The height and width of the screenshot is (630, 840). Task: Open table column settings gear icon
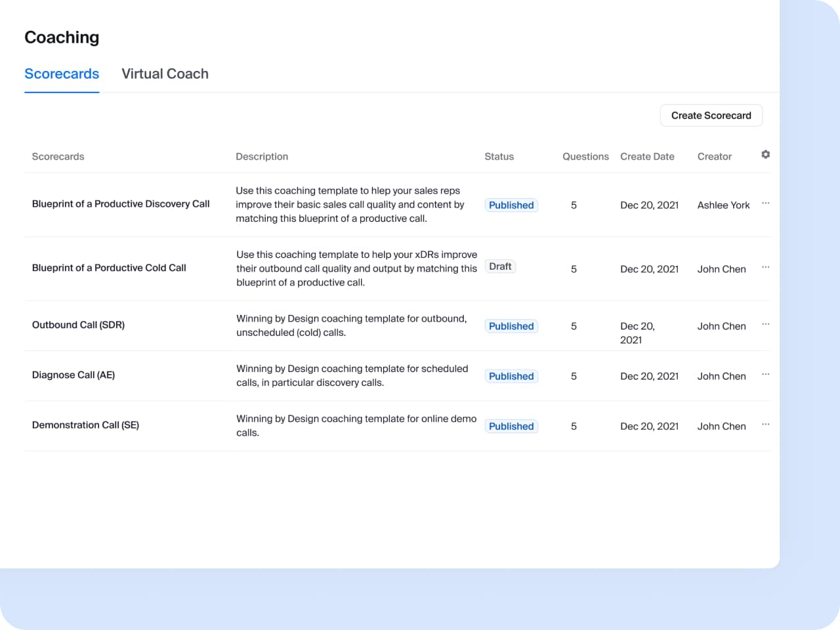(x=765, y=154)
